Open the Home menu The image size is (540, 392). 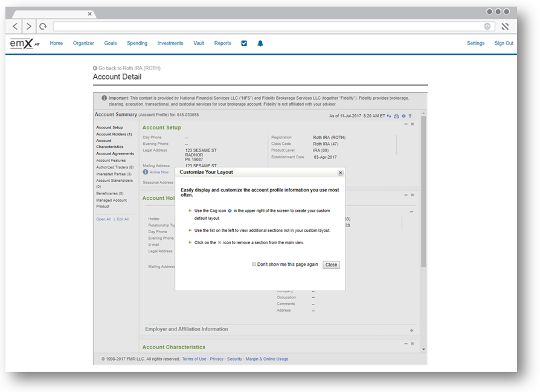(x=56, y=43)
